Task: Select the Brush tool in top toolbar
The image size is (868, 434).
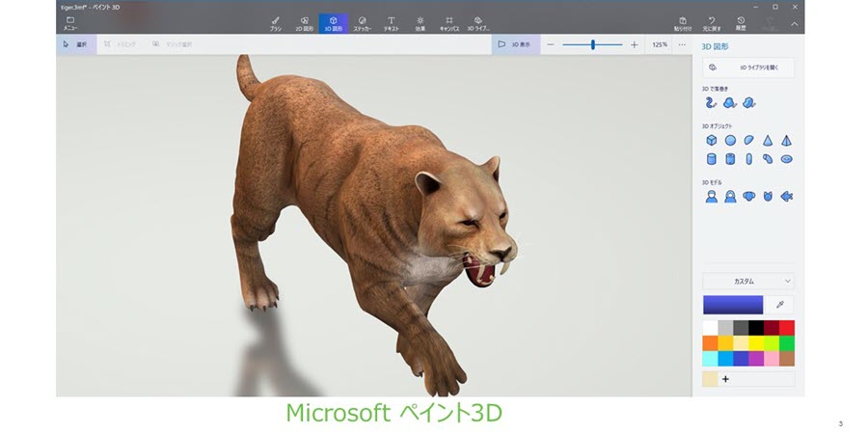Action: pyautogui.click(x=275, y=22)
